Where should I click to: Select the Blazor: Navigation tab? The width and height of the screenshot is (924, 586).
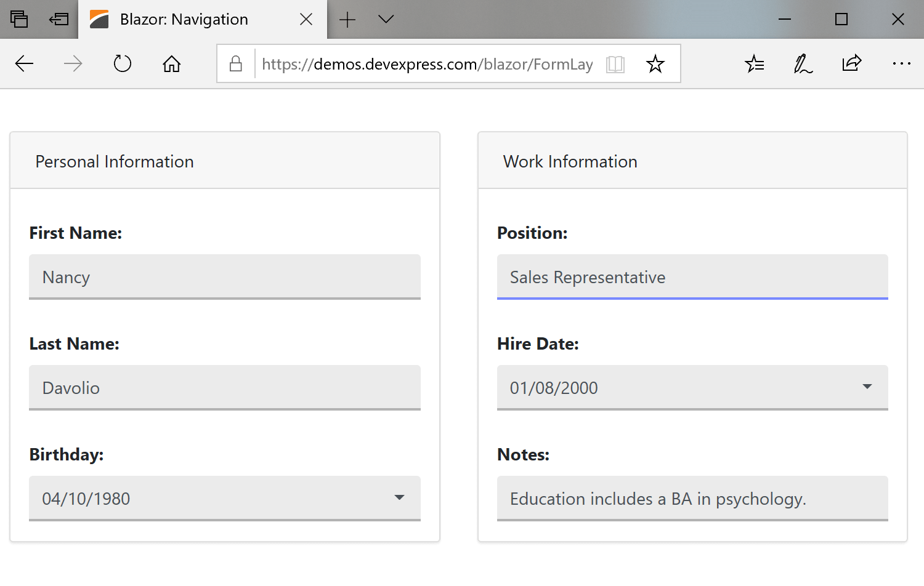point(184,19)
